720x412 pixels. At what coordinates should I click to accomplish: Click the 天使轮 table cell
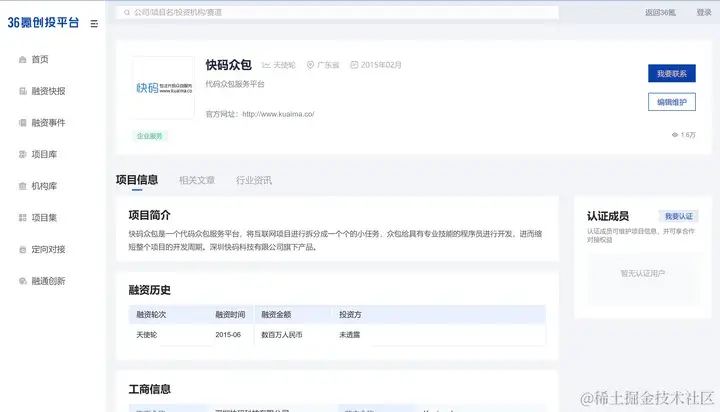point(146,335)
